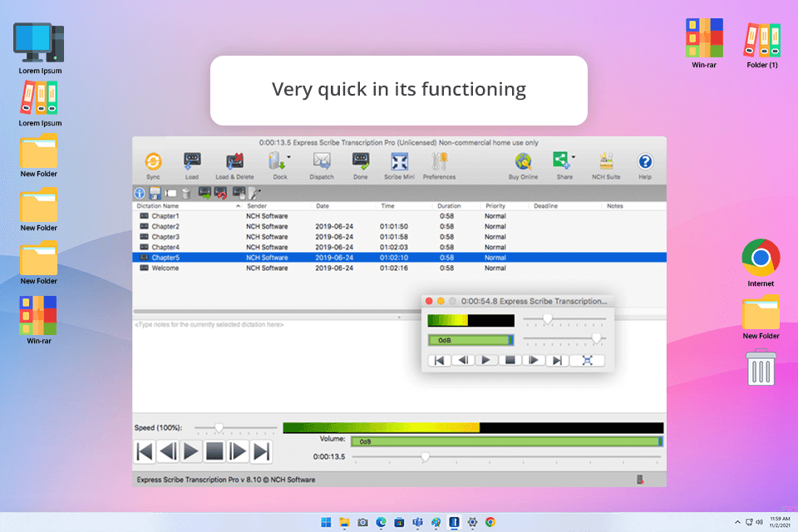Click the main Volume 0dB bar

coord(507,442)
